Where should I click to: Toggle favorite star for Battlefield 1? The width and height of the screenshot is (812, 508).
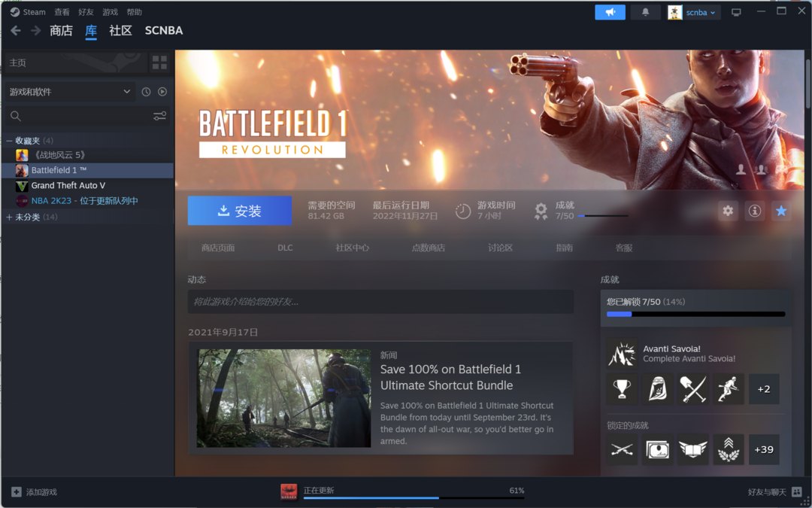click(x=781, y=211)
